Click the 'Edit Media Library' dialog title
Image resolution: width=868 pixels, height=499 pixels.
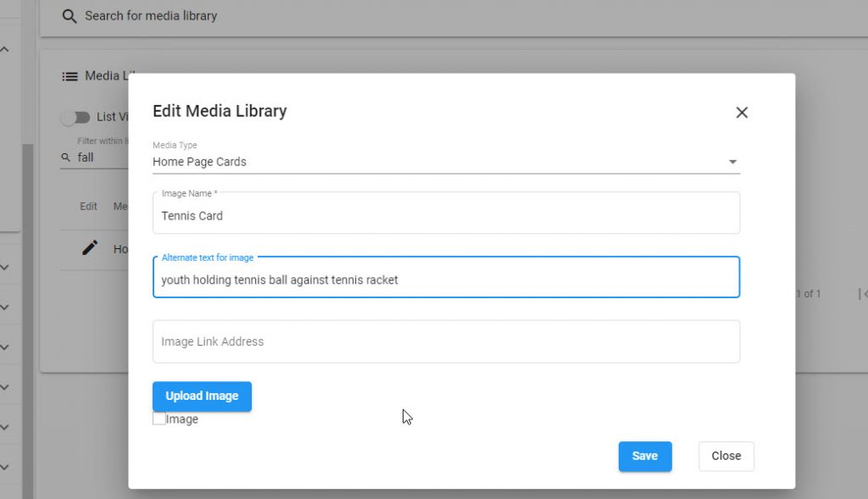[x=220, y=111]
